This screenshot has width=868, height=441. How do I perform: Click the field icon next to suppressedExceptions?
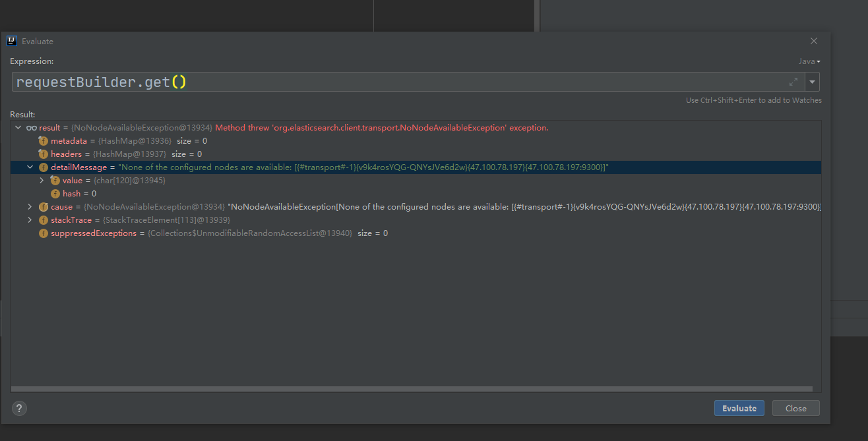coord(44,233)
